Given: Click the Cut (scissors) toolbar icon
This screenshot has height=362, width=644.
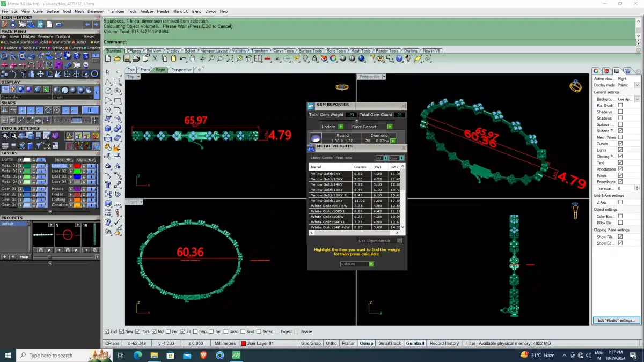Looking at the screenshot, I should coord(155,58).
